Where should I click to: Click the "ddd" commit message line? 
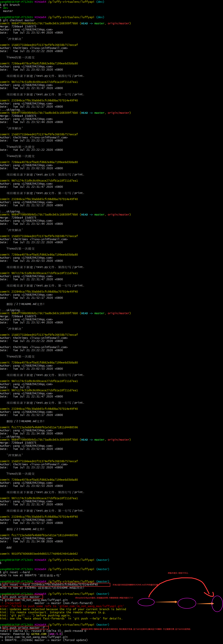coord(9,547)
